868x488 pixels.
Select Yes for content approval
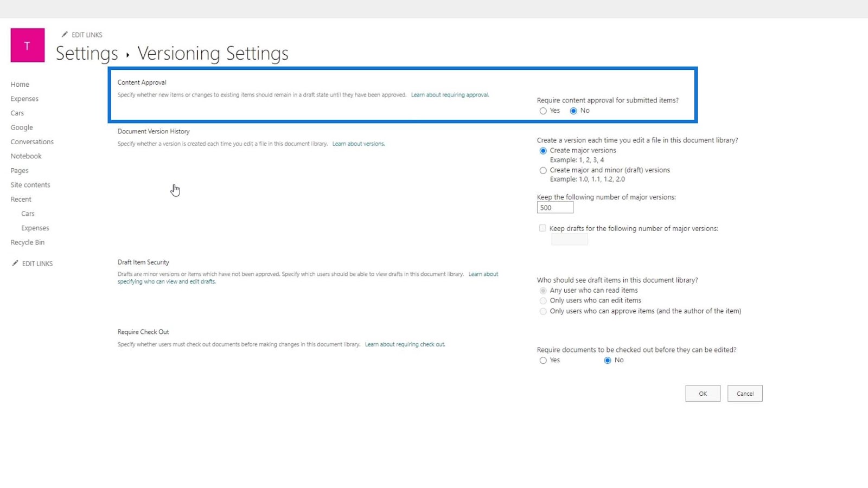(x=543, y=111)
